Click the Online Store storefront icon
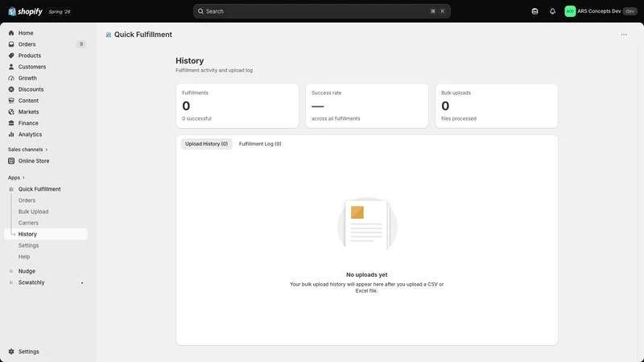644x362 pixels. (11, 161)
